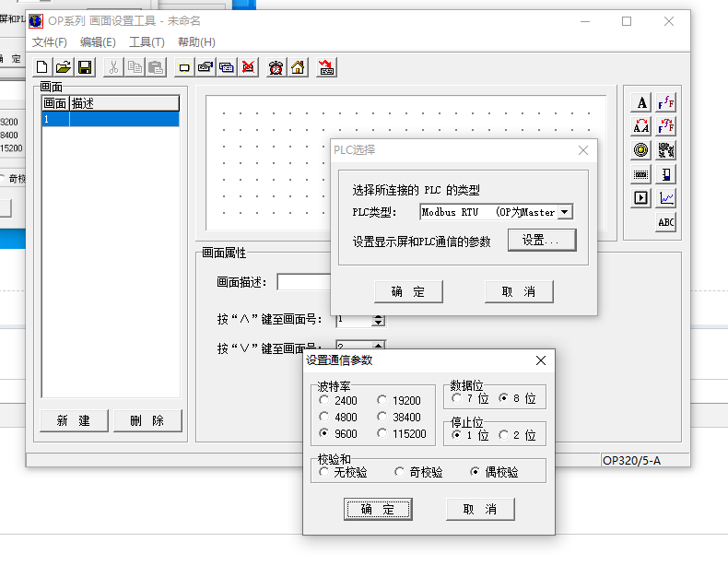
Task: Click the 画面描述 input field
Action: (x=304, y=282)
